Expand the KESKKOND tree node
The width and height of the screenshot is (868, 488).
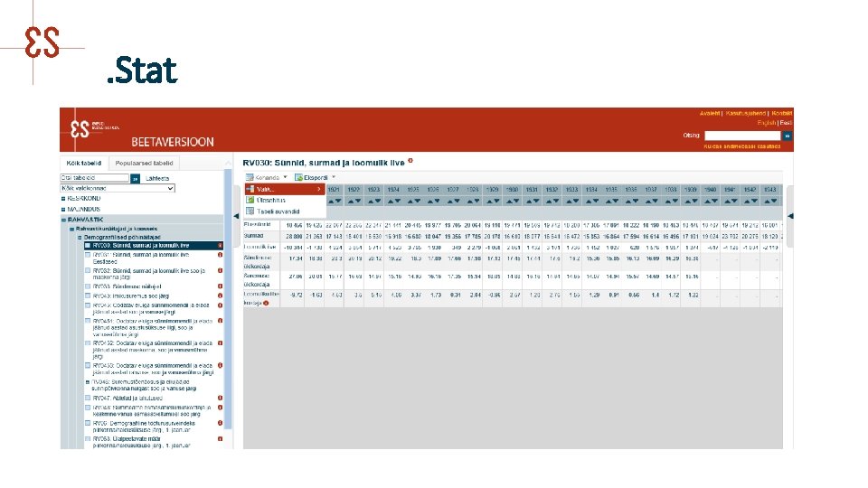click(63, 198)
